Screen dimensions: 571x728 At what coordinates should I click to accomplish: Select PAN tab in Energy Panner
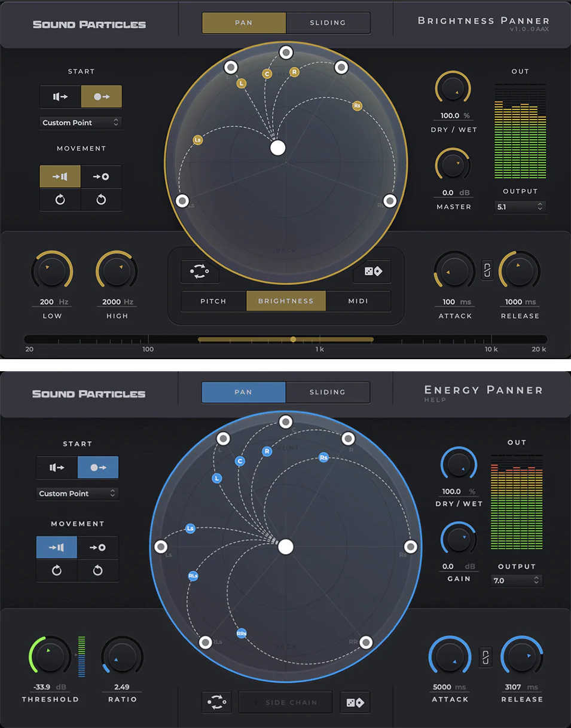[x=243, y=392]
